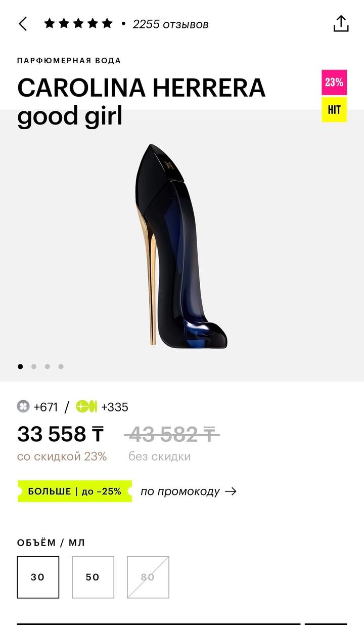Go to the fourth image dot
364x625 pixels.
tap(61, 366)
